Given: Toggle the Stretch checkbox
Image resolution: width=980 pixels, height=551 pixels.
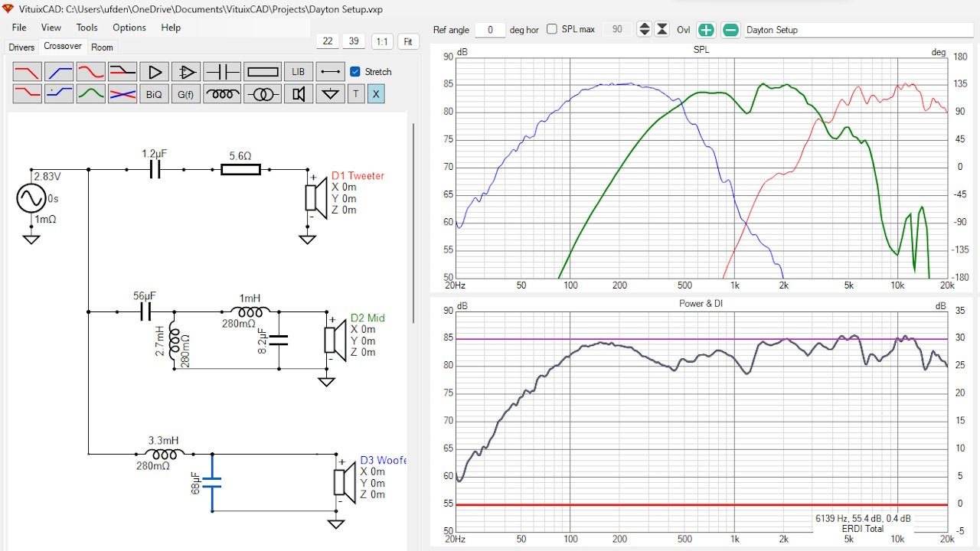Looking at the screenshot, I should 355,71.
